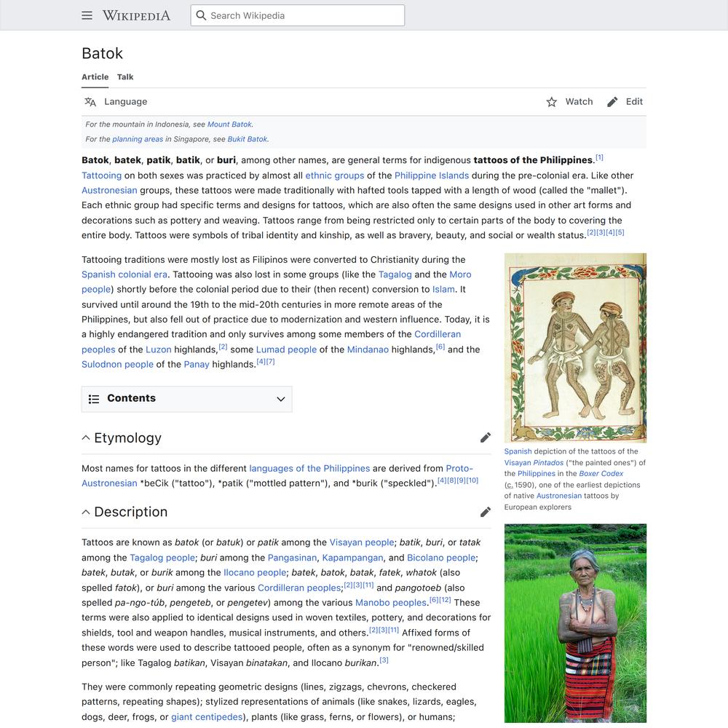Open the tattooed woman in rice field photo

pyautogui.click(x=575, y=623)
